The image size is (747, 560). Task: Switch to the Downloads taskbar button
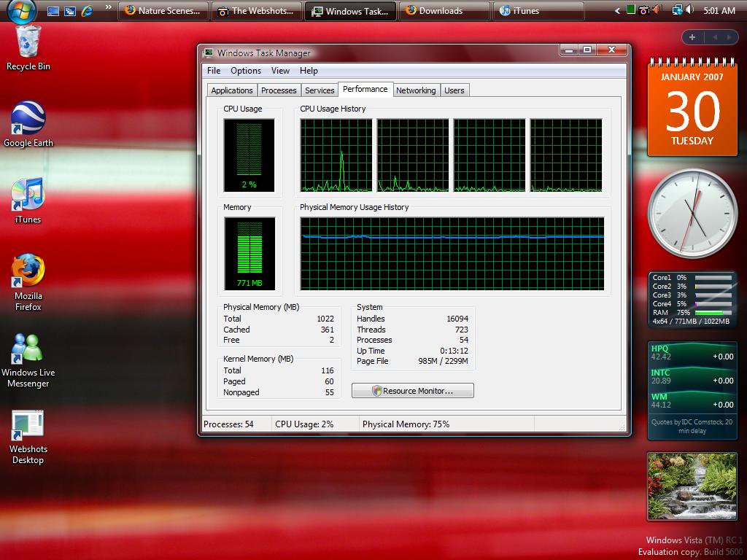444,11
